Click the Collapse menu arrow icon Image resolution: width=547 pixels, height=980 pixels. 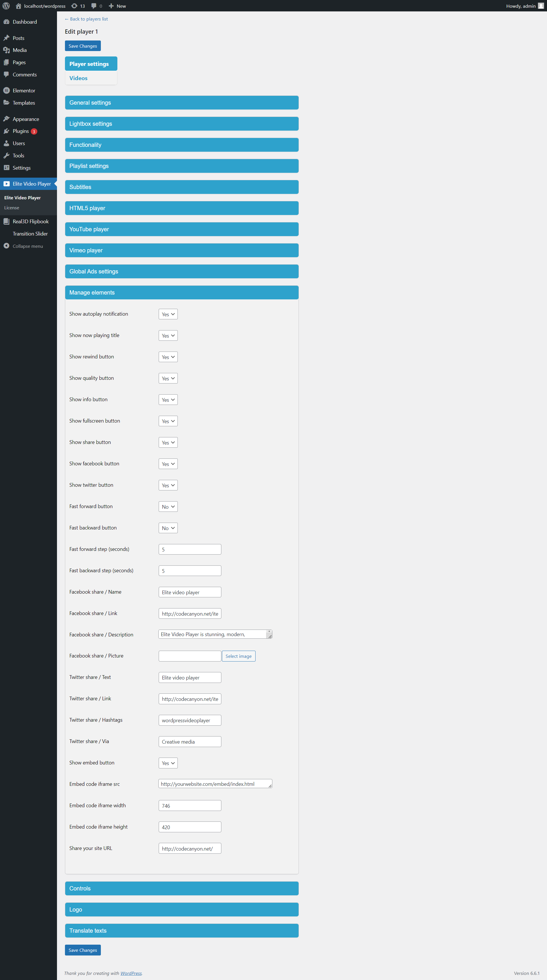click(7, 246)
